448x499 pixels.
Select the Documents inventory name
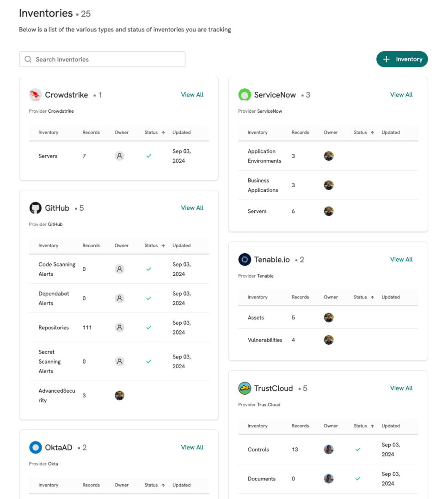[261, 479]
